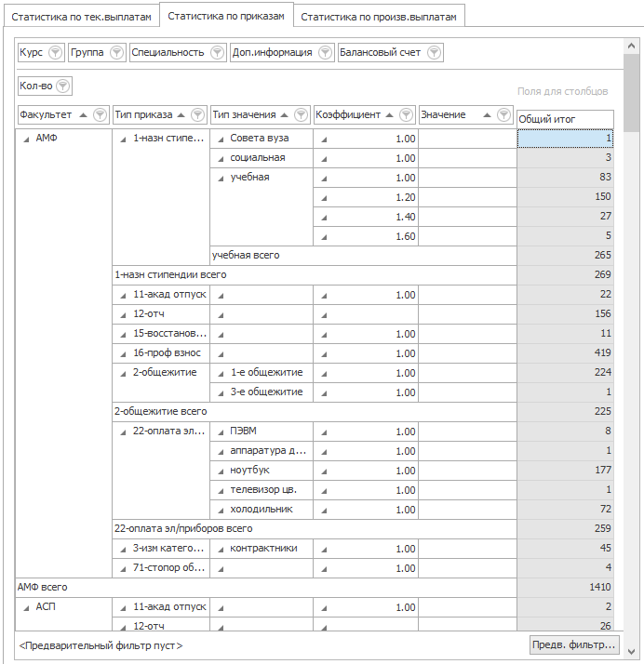Open filter icon on Курс field

coord(55,52)
